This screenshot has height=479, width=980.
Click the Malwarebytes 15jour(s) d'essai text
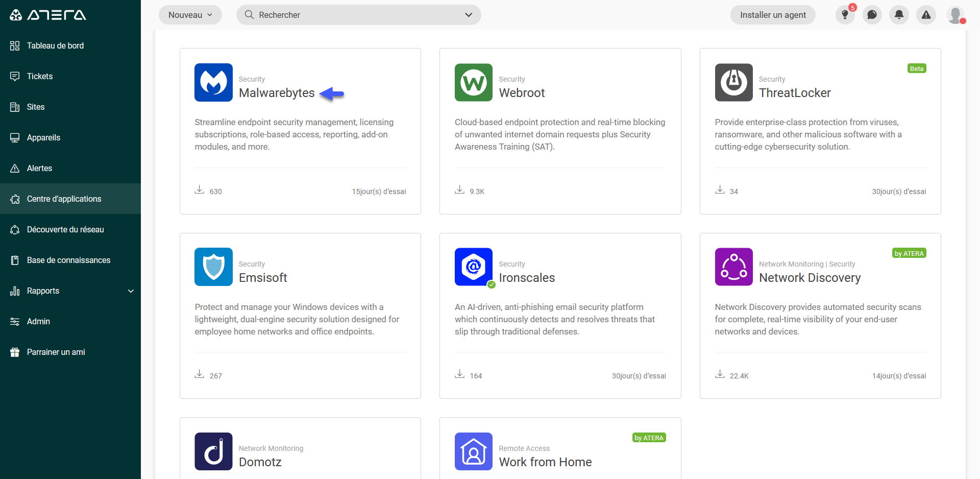tap(379, 191)
